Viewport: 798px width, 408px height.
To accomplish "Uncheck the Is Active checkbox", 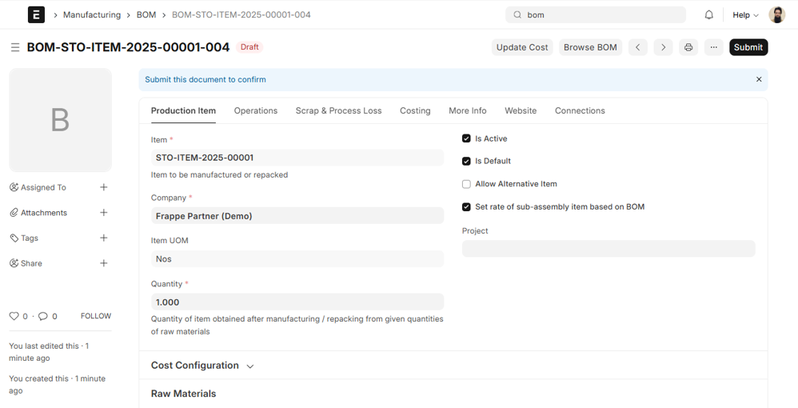I will tap(466, 139).
